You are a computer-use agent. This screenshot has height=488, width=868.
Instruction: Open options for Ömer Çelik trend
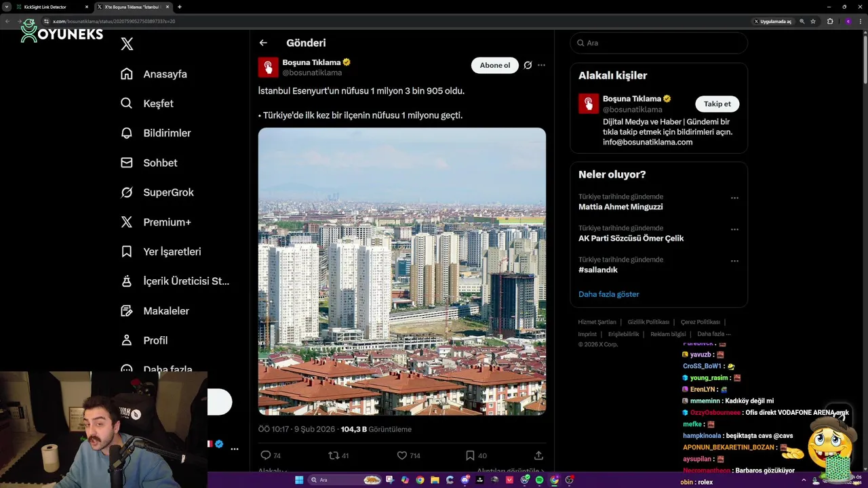coord(734,230)
